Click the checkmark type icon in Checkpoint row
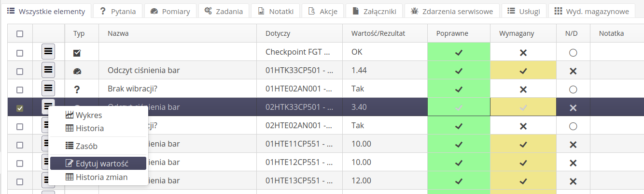Image resolution: width=644 pixels, height=194 pixels. [x=77, y=53]
